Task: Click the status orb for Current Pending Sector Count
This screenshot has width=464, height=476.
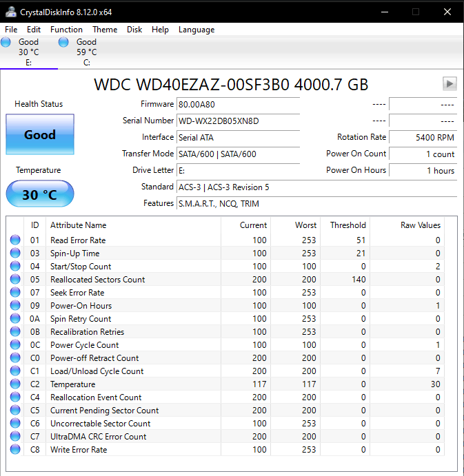Action: pos(15,410)
